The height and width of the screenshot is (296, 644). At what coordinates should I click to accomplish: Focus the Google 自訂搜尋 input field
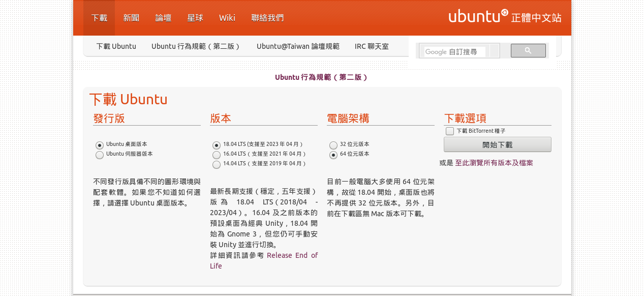click(455, 51)
